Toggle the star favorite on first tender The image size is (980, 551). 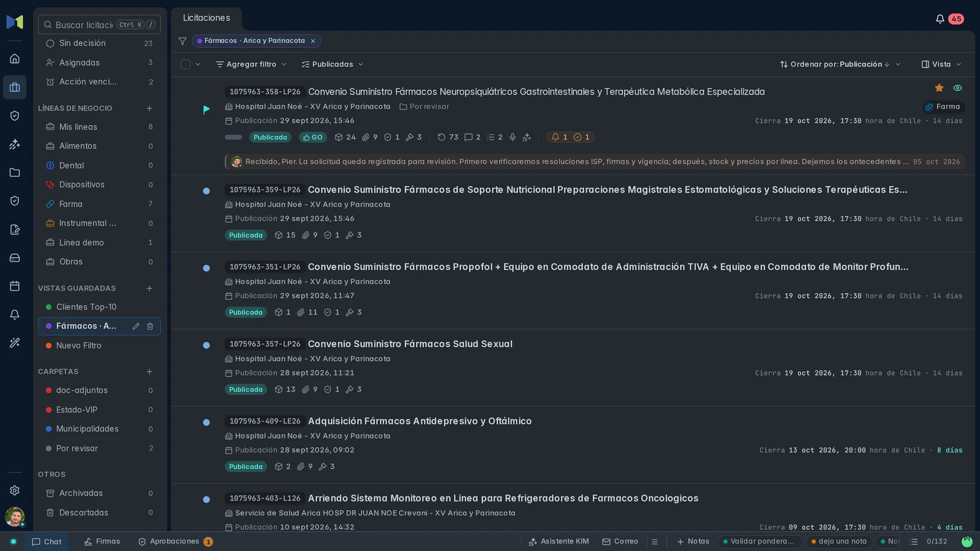[x=939, y=88]
